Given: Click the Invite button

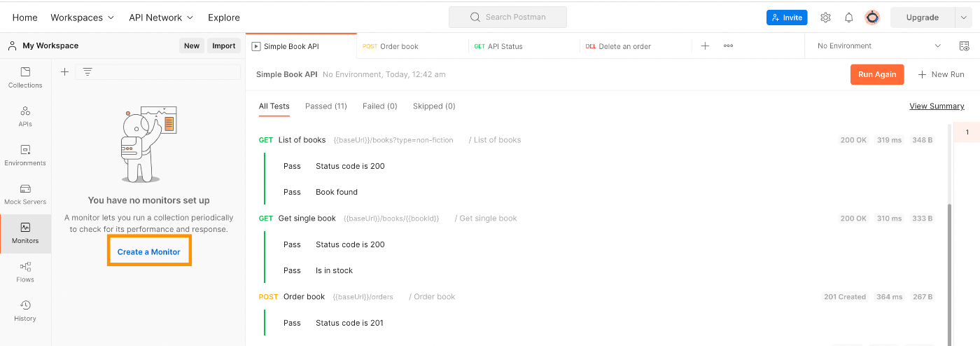Looking at the screenshot, I should [787, 18].
